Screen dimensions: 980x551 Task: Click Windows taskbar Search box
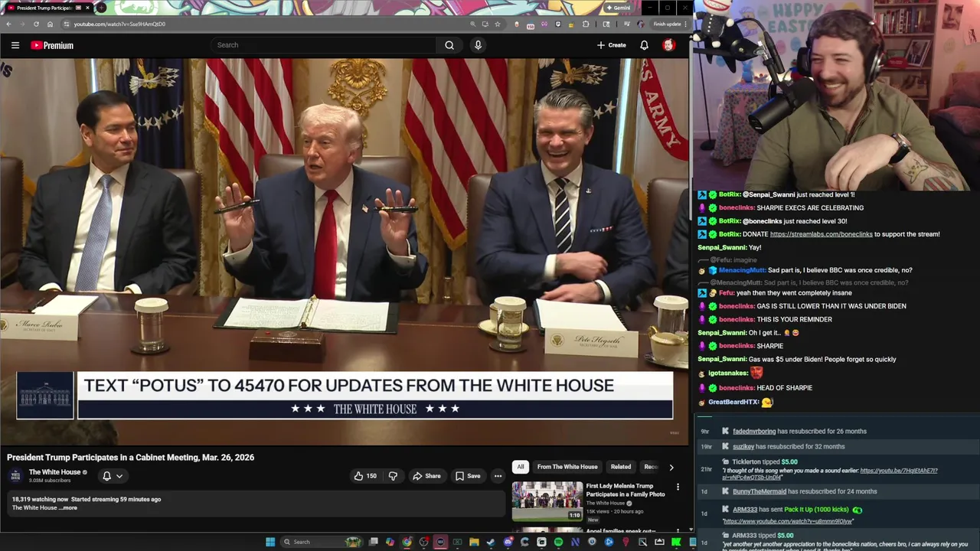coord(322,542)
